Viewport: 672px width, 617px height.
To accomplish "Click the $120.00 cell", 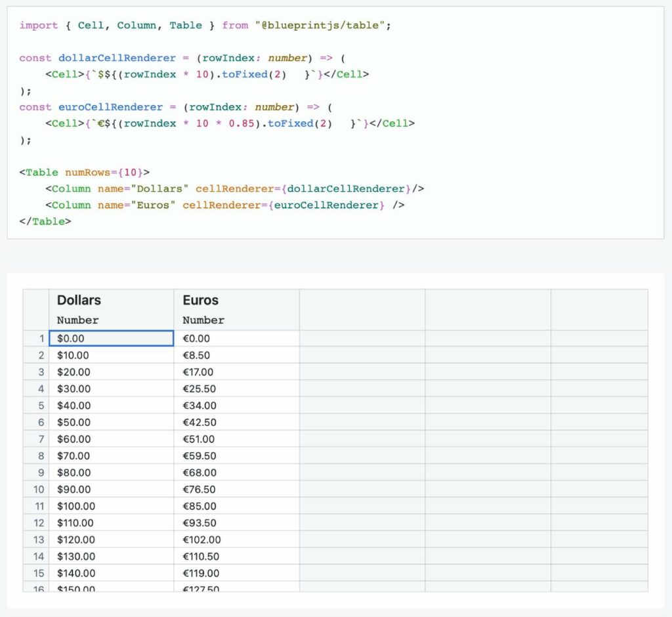I will (x=112, y=539).
